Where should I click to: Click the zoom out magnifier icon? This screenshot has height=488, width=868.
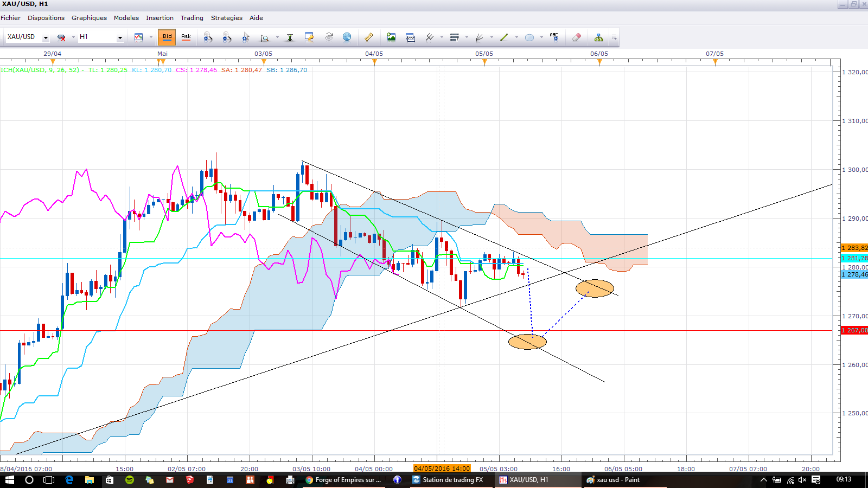227,37
